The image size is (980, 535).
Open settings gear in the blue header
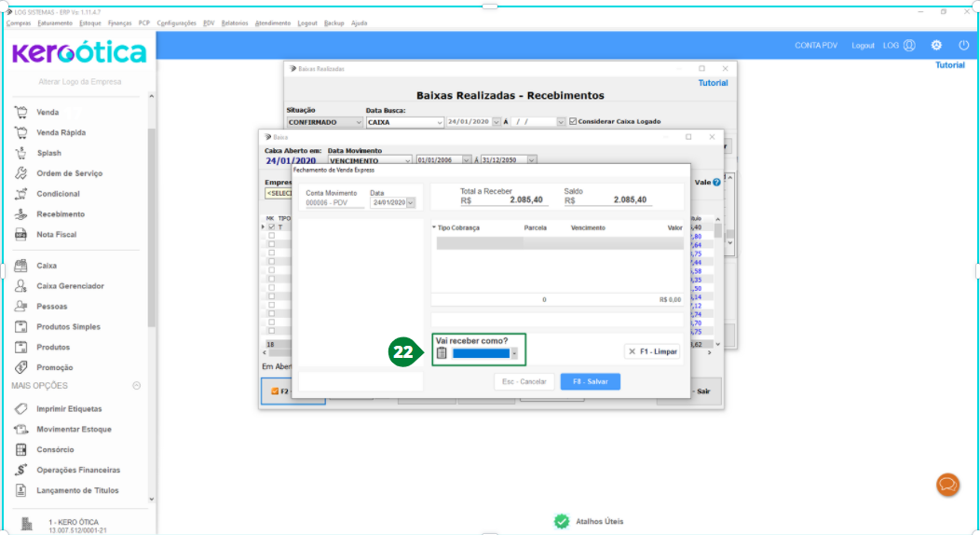(936, 45)
